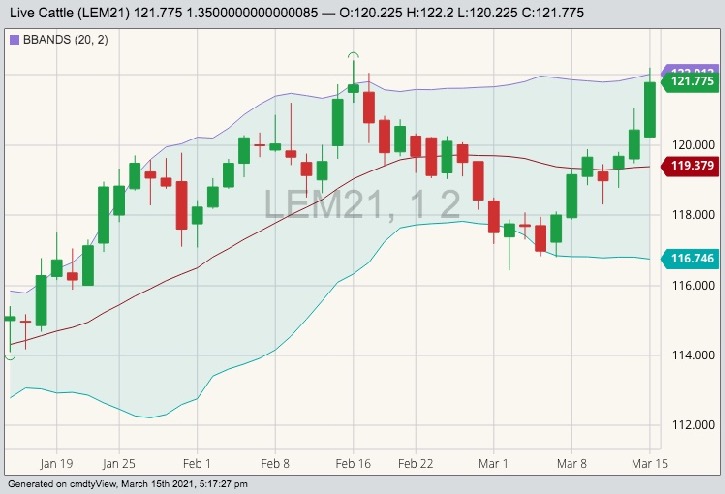Click the Generated on cmdtyView footer text
Viewport: 725px width, 494px height.
(128, 484)
